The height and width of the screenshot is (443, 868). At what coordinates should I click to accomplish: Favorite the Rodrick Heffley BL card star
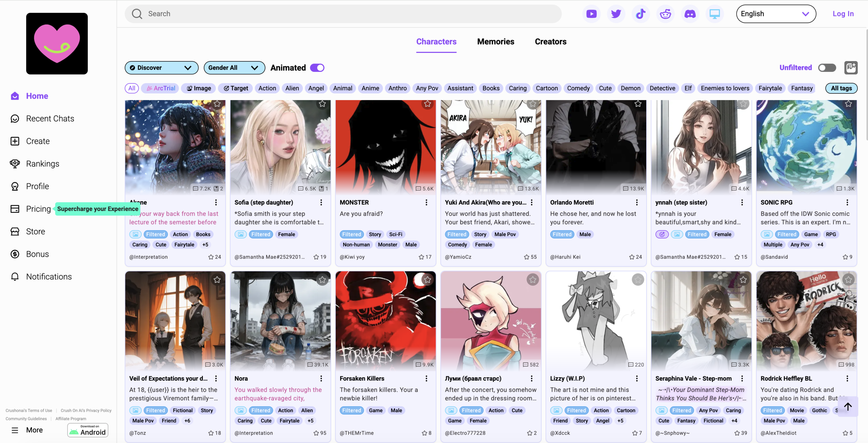pos(848,280)
